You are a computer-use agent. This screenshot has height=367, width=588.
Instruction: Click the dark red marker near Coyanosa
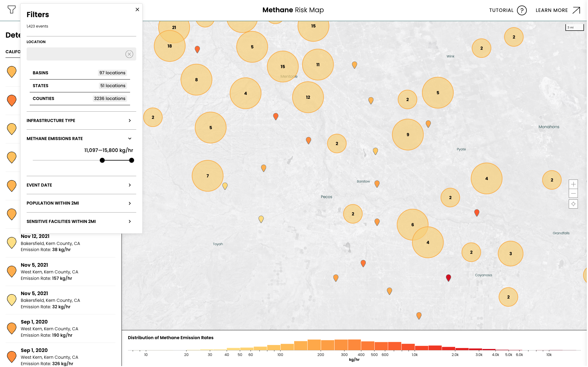(x=448, y=277)
